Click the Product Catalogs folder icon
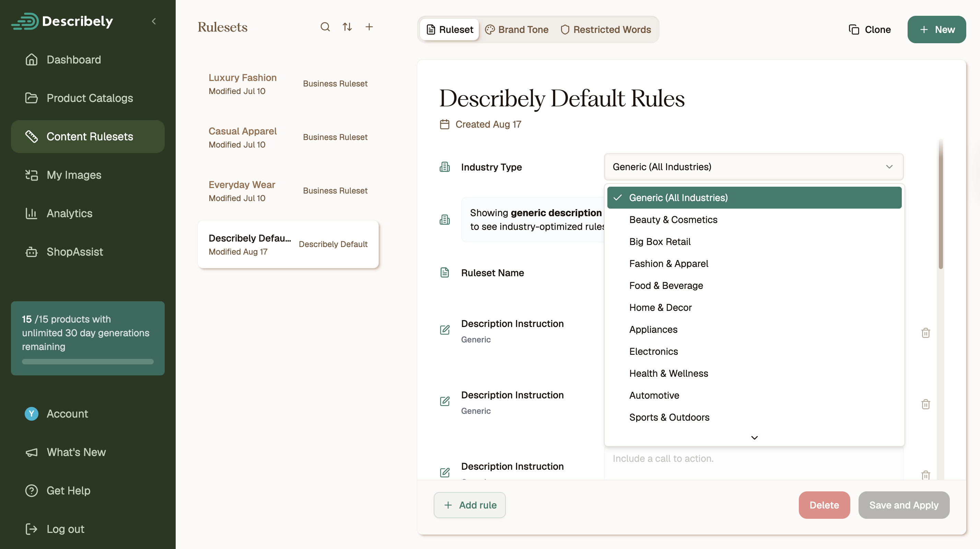Screen dimensions: 980x549 (32, 98)
